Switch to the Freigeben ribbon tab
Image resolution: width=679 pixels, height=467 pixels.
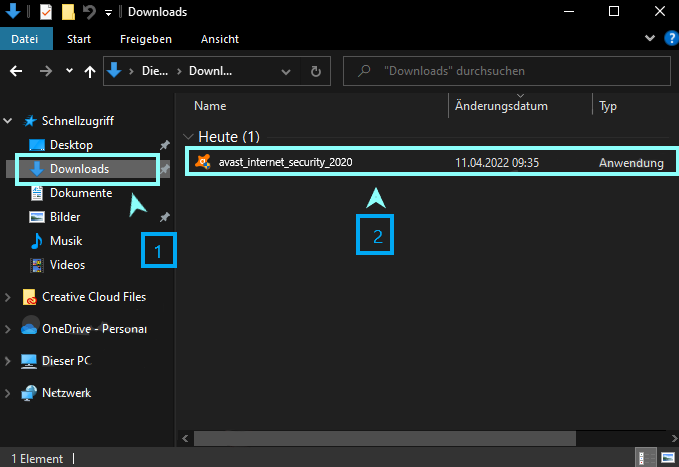point(146,39)
